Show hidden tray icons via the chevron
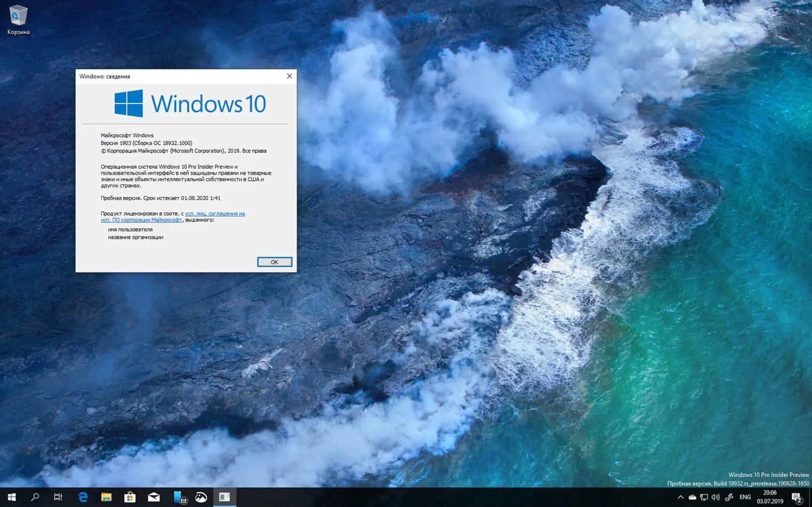Image resolution: width=812 pixels, height=507 pixels. pos(681,497)
